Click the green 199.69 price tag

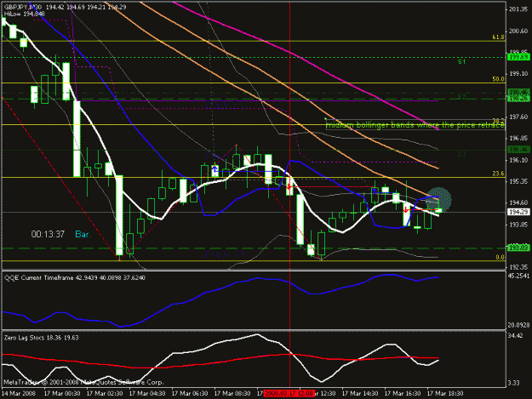pyautogui.click(x=518, y=57)
